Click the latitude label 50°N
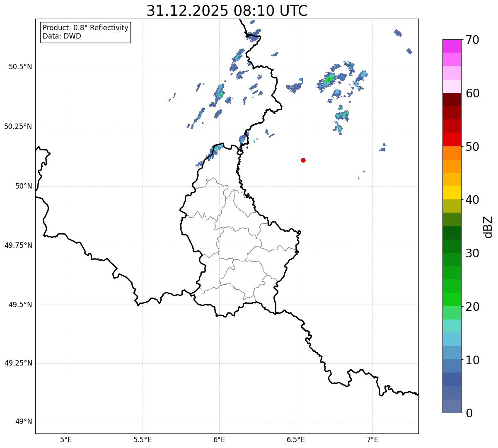 [x=24, y=186]
